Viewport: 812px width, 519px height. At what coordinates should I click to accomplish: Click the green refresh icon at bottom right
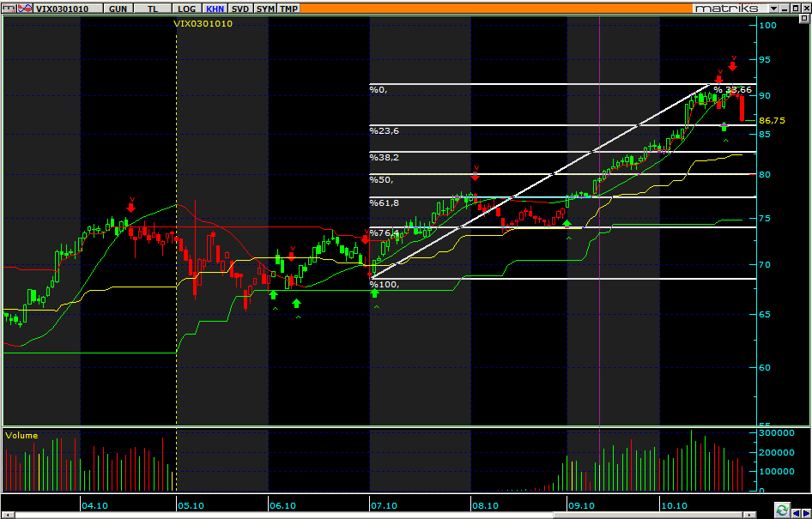[x=782, y=510]
